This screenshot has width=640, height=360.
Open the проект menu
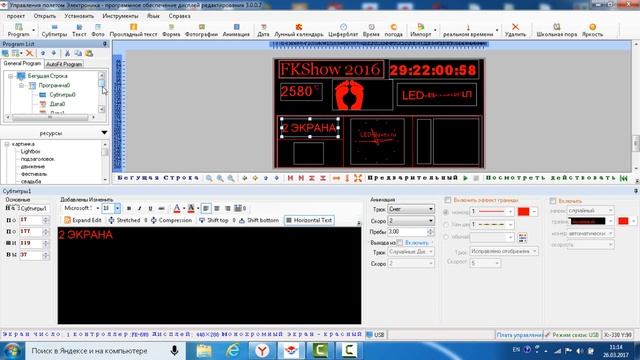pyautogui.click(x=16, y=16)
